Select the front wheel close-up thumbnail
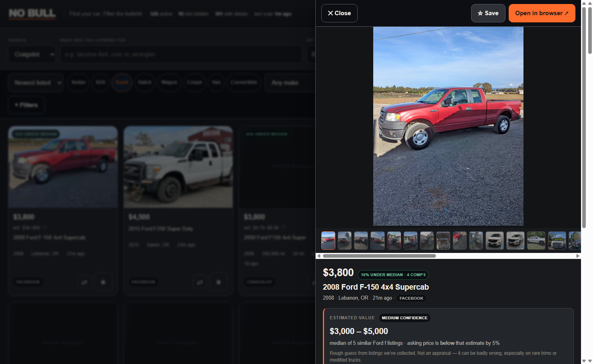This screenshot has width=593, height=364. [x=460, y=241]
